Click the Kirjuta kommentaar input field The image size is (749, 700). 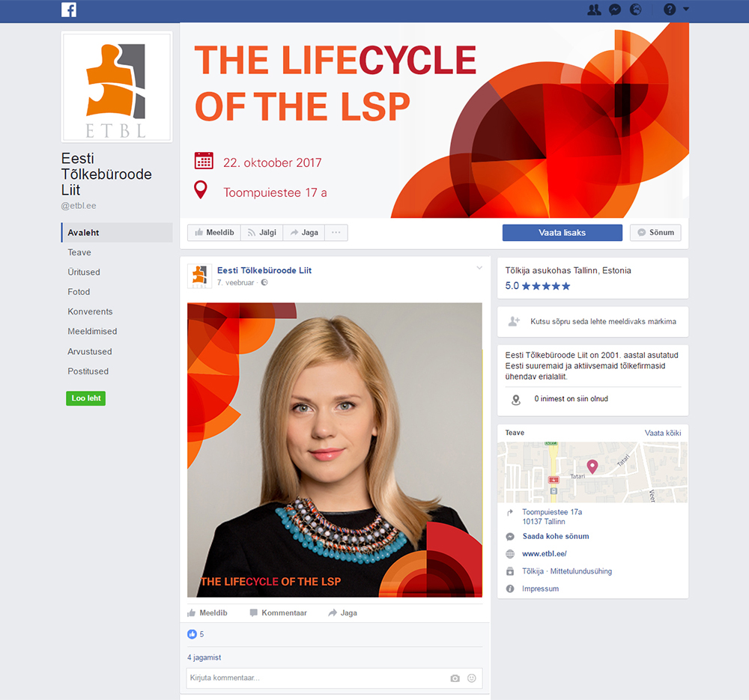tap(315, 678)
